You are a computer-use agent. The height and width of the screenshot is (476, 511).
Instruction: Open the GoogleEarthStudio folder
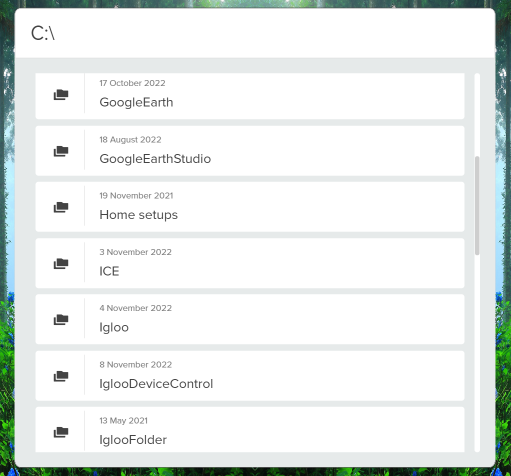pyautogui.click(x=250, y=151)
